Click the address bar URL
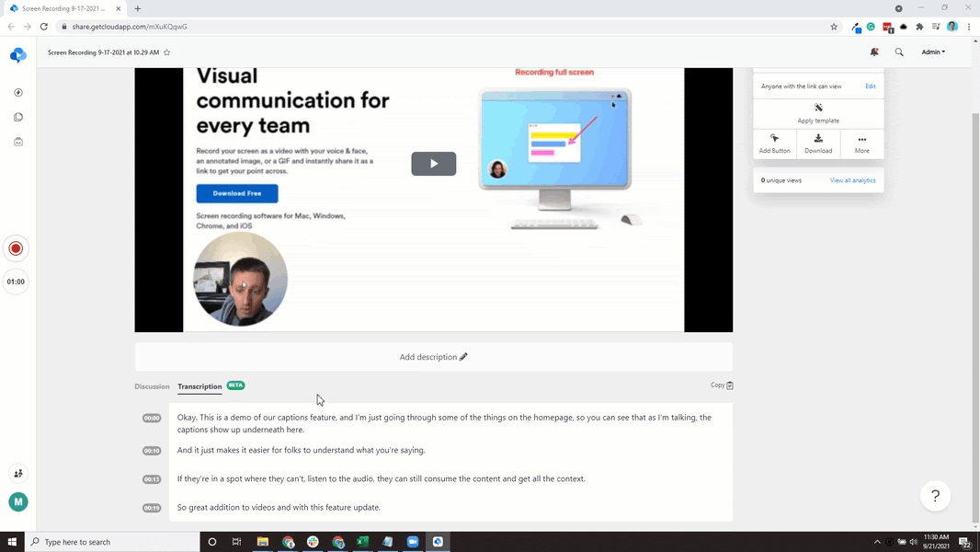Screen dimensions: 980x552 click(130, 27)
